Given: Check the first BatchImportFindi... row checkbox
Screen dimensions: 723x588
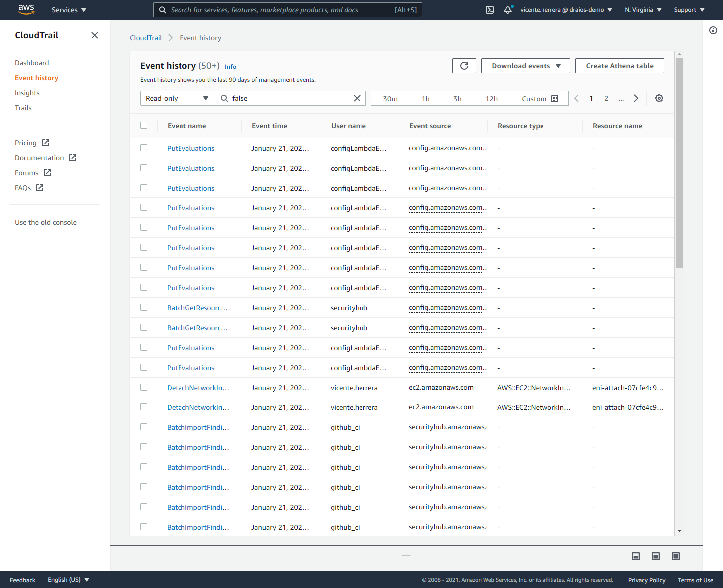Looking at the screenshot, I should pyautogui.click(x=144, y=427).
